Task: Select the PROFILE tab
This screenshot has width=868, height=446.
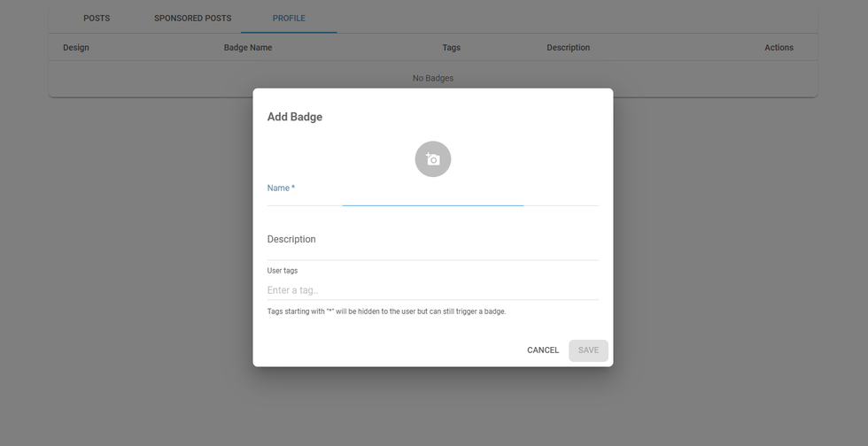Action: click(289, 19)
